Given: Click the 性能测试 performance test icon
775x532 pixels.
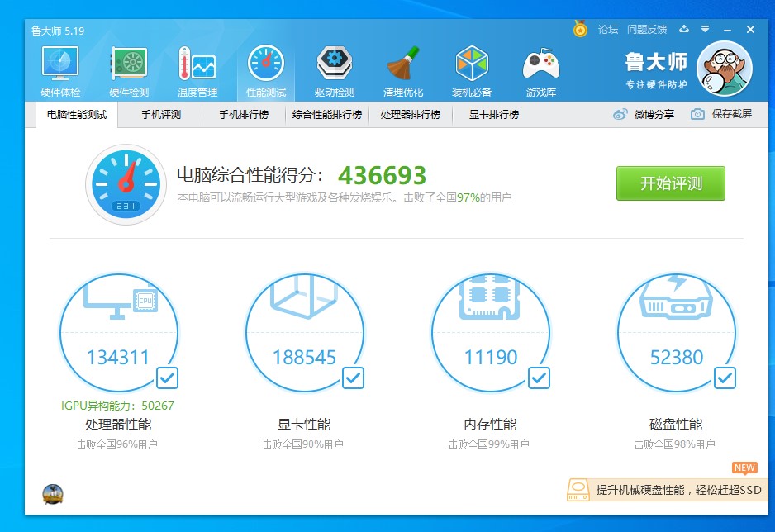Looking at the screenshot, I should pyautogui.click(x=265, y=69).
